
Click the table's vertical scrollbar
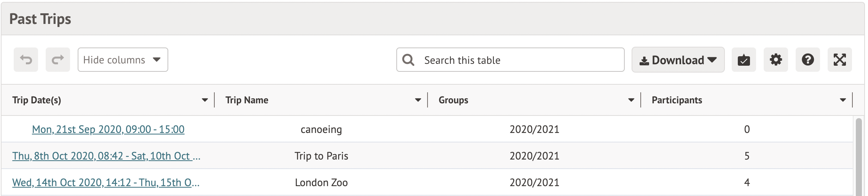[858, 160]
